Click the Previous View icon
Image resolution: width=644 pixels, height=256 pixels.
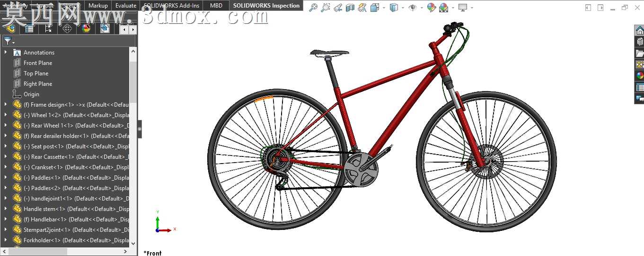pos(337,8)
